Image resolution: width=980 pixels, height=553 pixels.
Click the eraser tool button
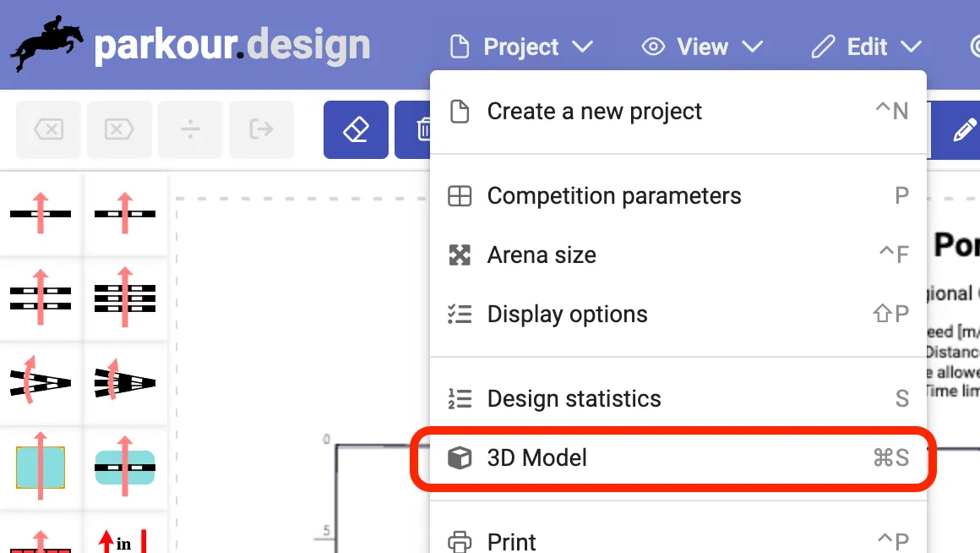(x=356, y=129)
